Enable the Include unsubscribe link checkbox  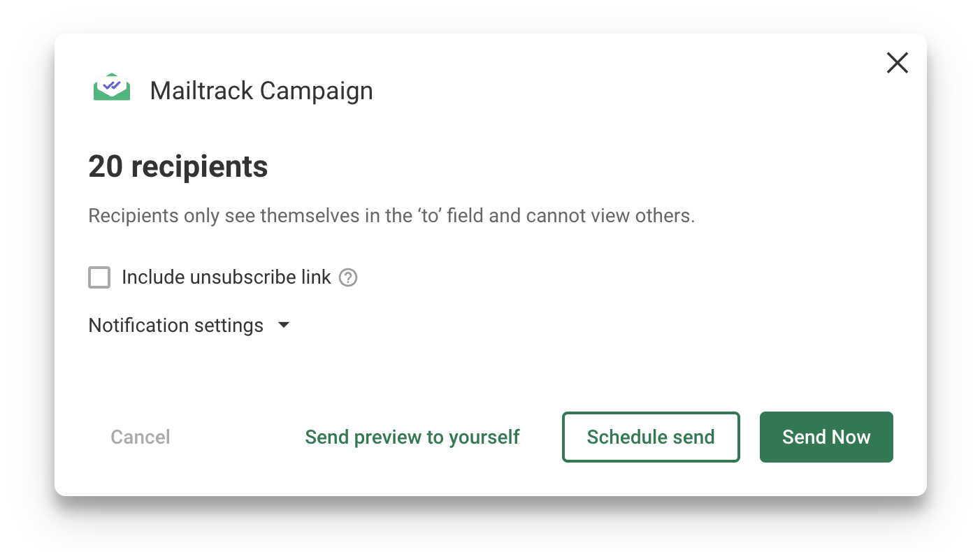pyautogui.click(x=99, y=277)
